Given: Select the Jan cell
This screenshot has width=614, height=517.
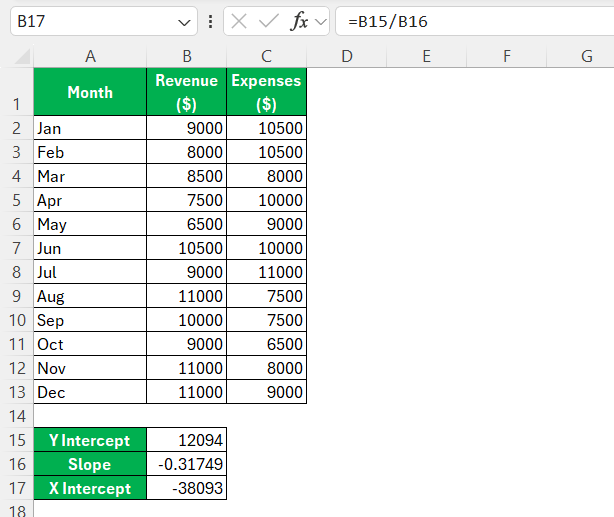Looking at the screenshot, I should click(x=90, y=128).
